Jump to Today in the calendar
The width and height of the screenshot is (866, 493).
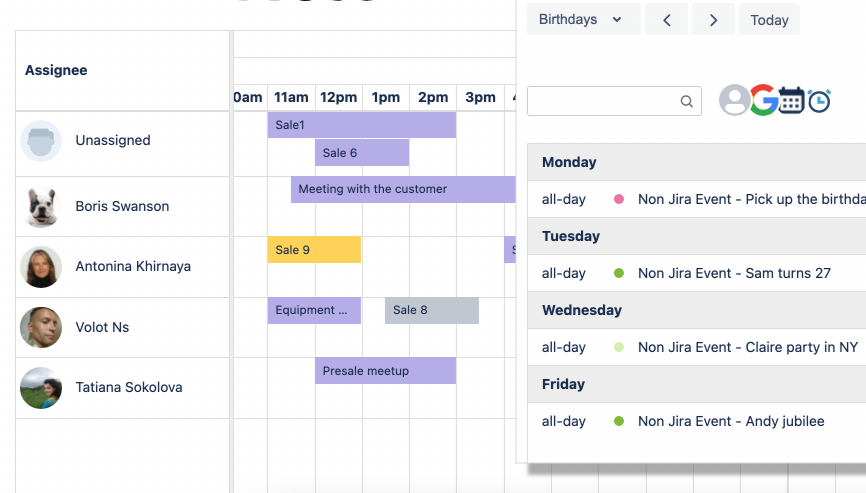click(769, 20)
